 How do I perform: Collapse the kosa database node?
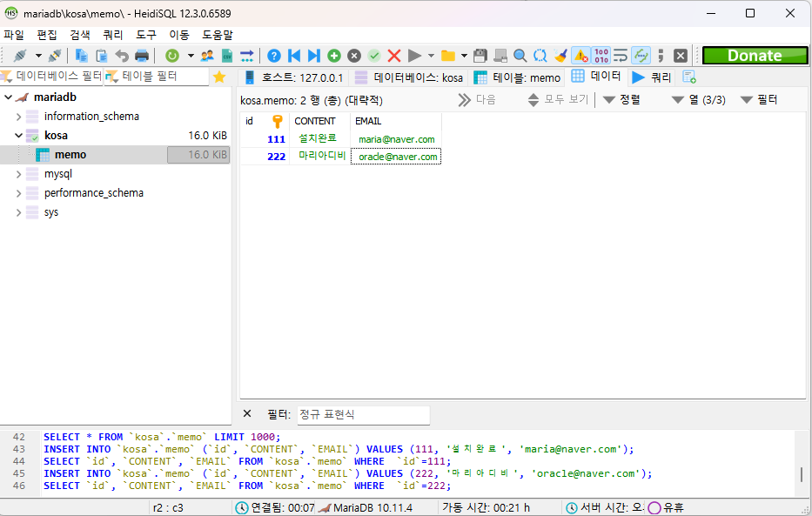(18, 136)
